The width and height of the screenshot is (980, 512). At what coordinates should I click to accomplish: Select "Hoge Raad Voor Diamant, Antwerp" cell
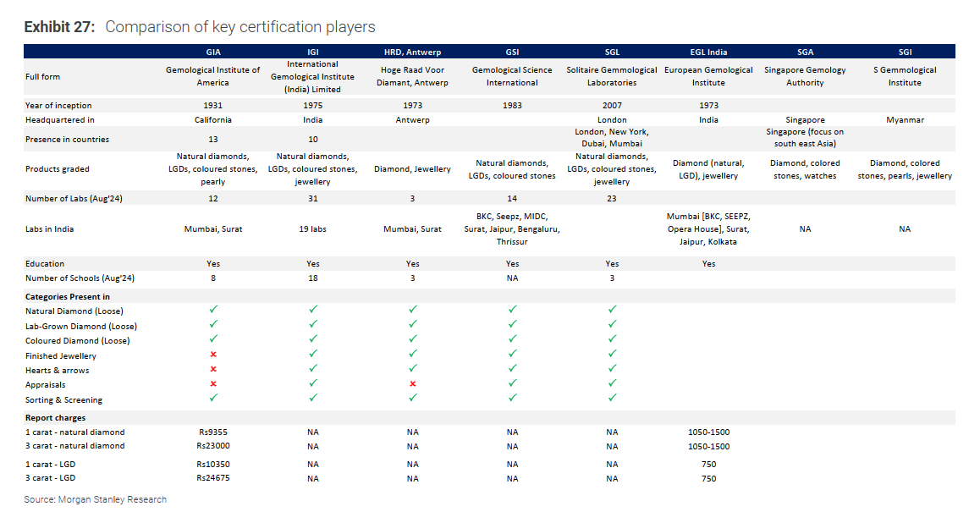(x=412, y=76)
